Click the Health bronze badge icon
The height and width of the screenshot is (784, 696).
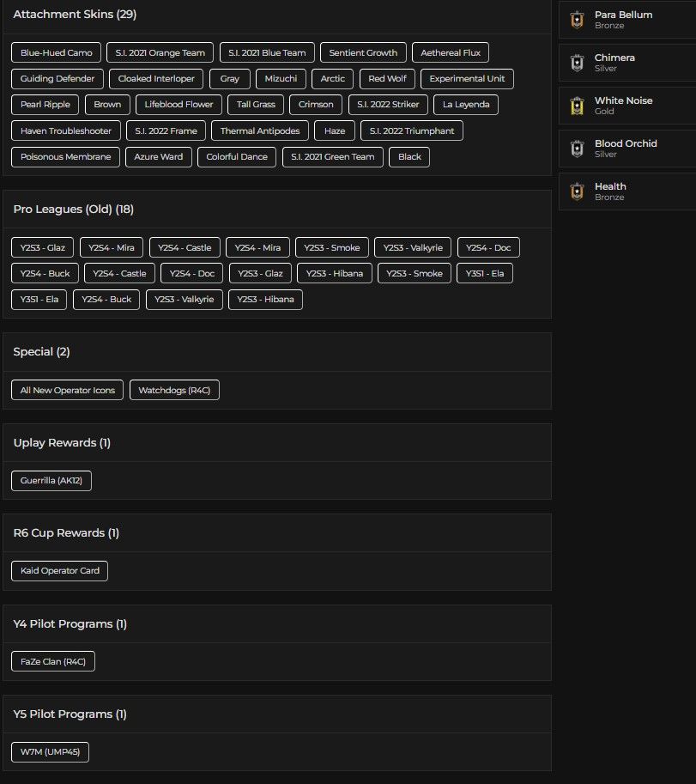click(577, 192)
